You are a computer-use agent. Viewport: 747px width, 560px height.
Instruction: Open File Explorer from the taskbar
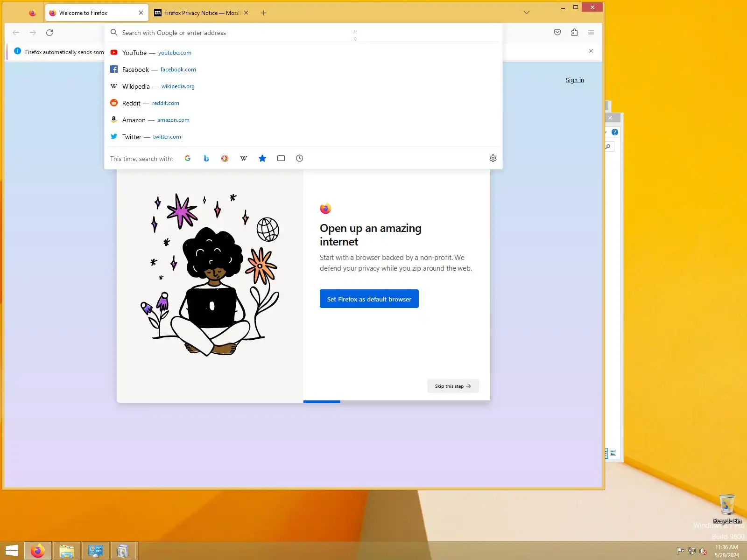pyautogui.click(x=67, y=551)
